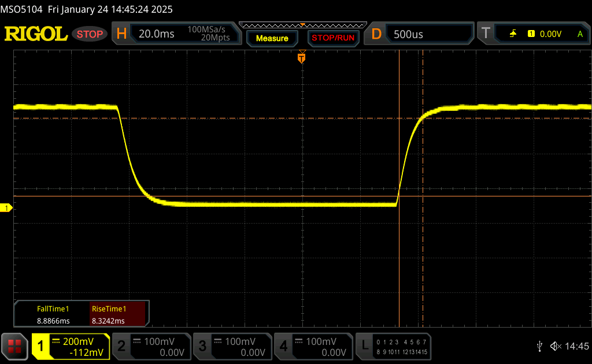
Task: Click the rising edge trigger slope icon
Action: click(x=513, y=34)
